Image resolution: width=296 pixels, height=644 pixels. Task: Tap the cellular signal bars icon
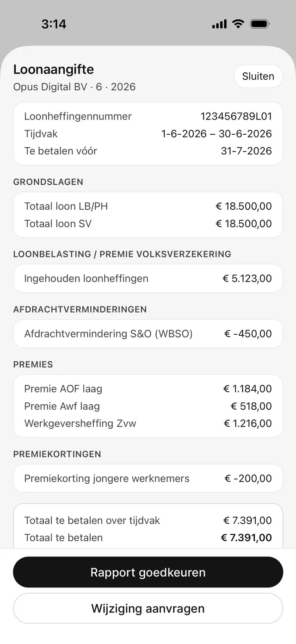(x=219, y=24)
